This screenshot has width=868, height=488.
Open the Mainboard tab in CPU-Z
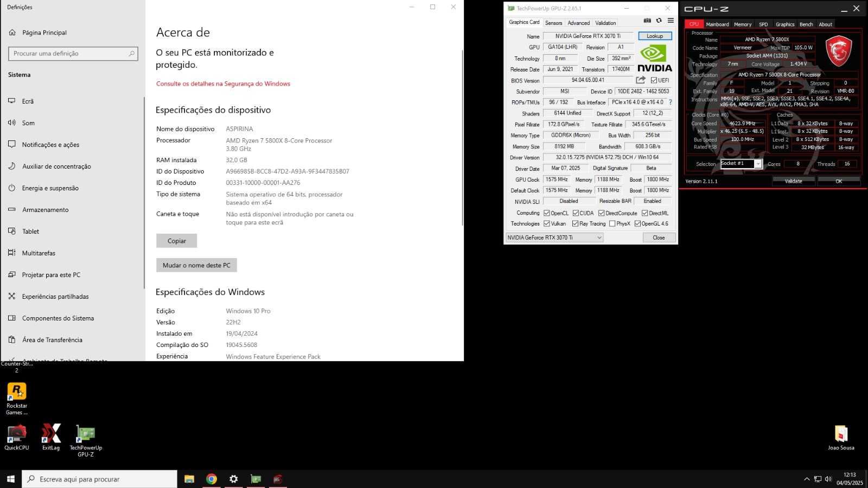coord(717,24)
